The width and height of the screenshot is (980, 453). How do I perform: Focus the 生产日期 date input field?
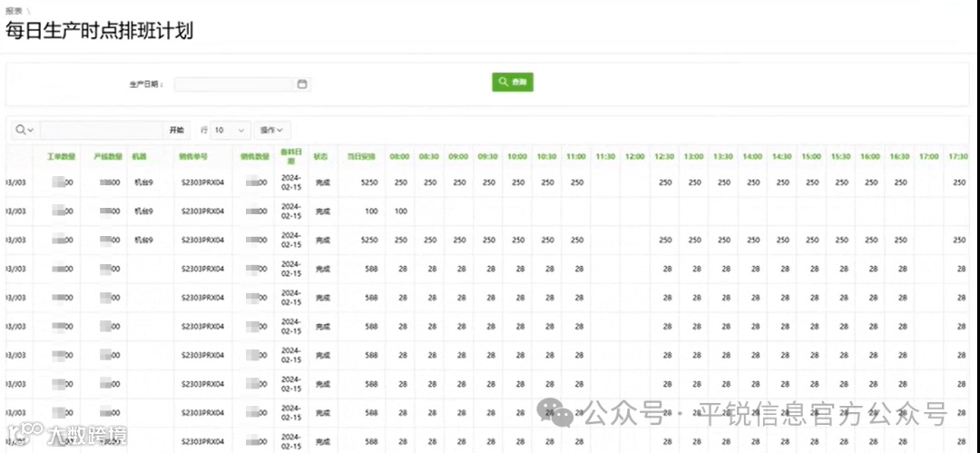234,84
